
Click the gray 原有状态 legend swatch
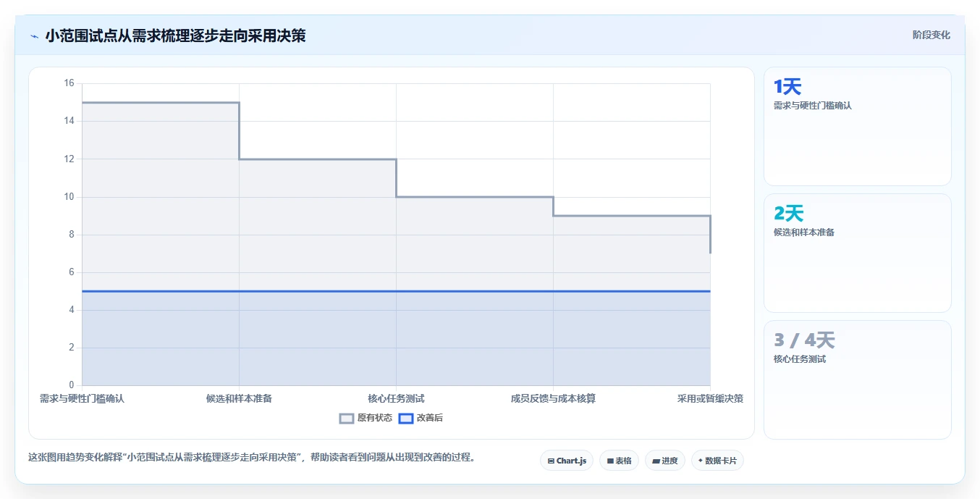point(347,418)
